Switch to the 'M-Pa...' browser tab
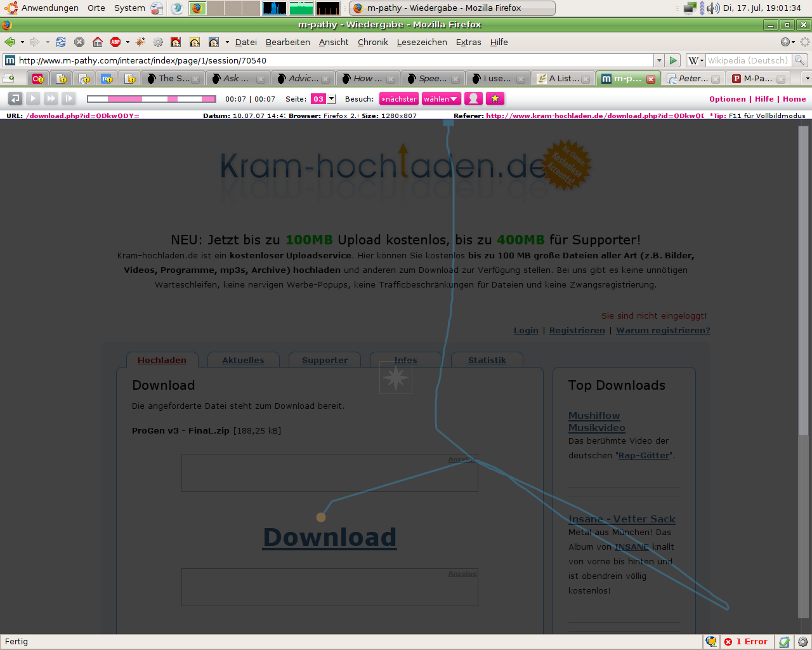The height and width of the screenshot is (650, 812). (x=757, y=78)
